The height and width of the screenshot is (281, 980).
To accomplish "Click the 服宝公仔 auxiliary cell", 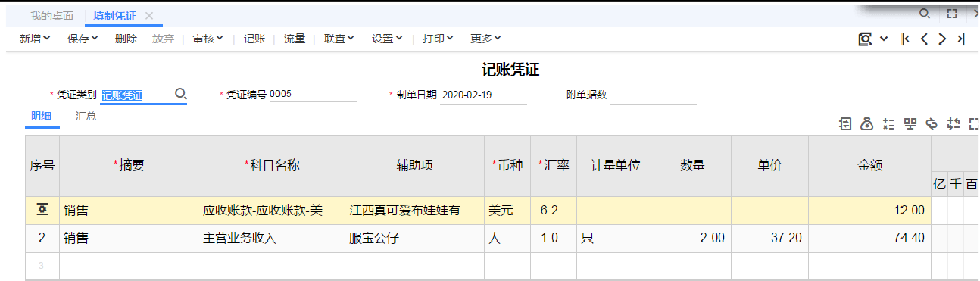I will (x=415, y=239).
